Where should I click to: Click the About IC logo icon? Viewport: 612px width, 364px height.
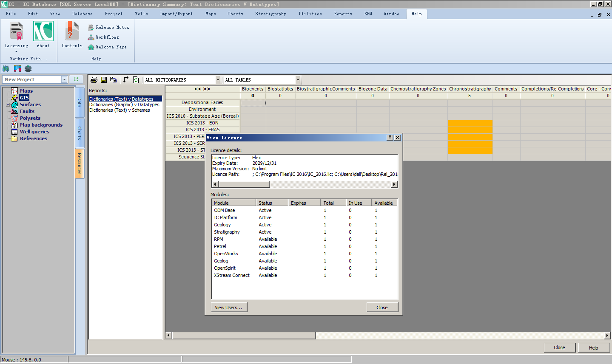(43, 31)
